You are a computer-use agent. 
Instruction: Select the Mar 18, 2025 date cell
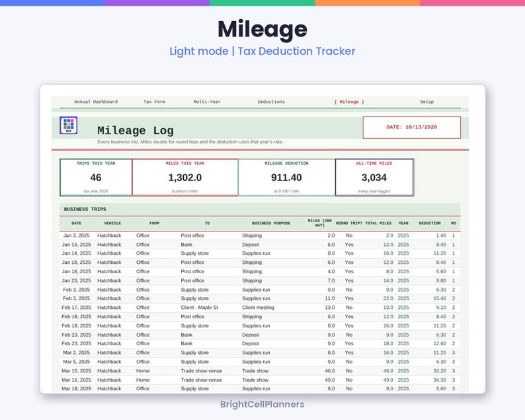pos(76,388)
